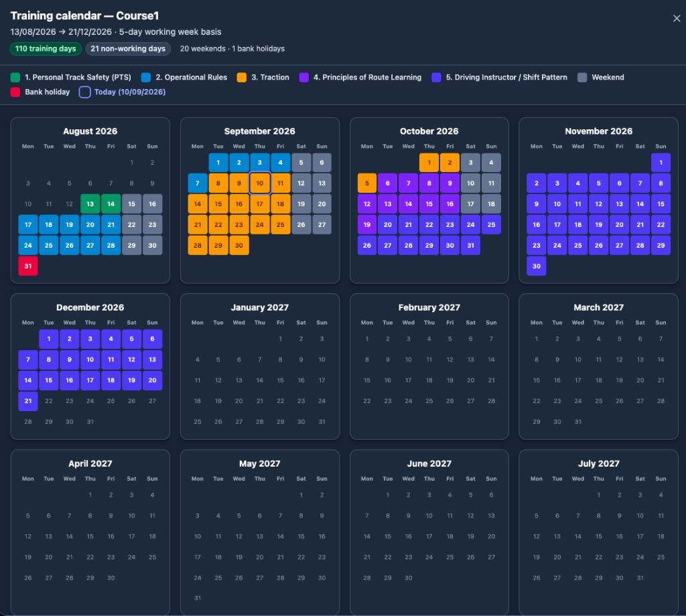The height and width of the screenshot is (616, 686).
Task: Select 3 October 2026 weekend day
Action: (471, 162)
